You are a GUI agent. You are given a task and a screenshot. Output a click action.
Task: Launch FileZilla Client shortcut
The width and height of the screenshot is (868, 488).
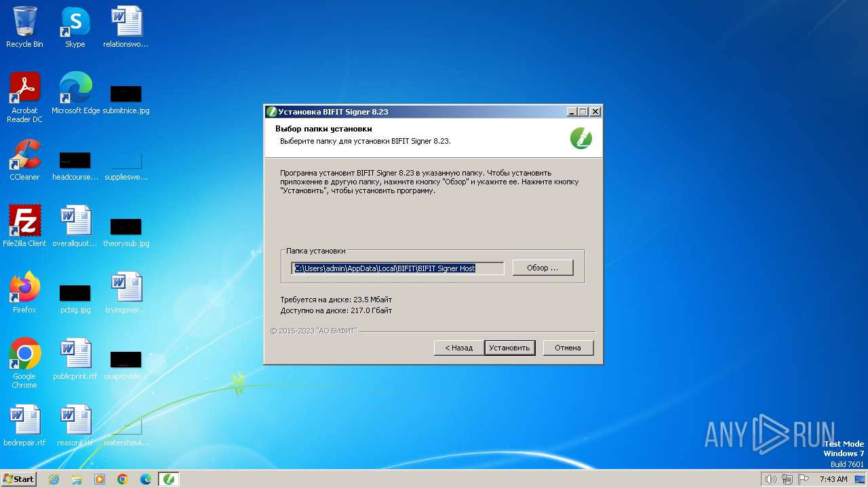pos(24,226)
